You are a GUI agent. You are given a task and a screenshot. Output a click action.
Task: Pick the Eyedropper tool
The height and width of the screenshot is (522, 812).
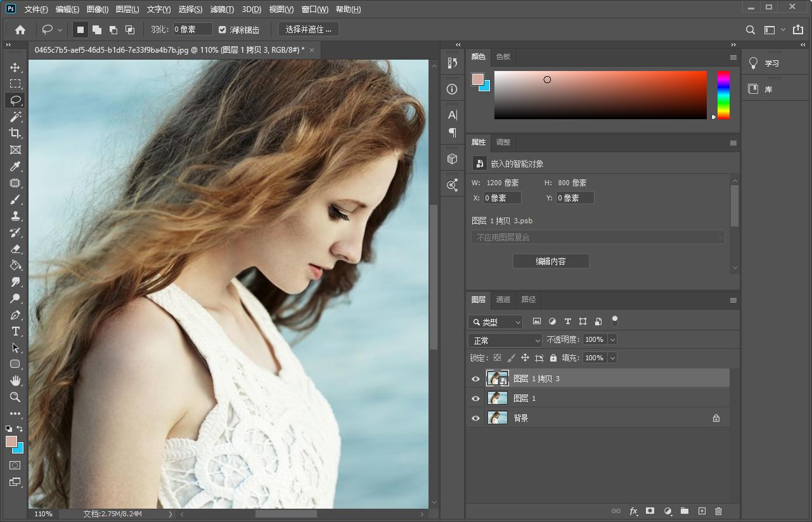coord(15,166)
